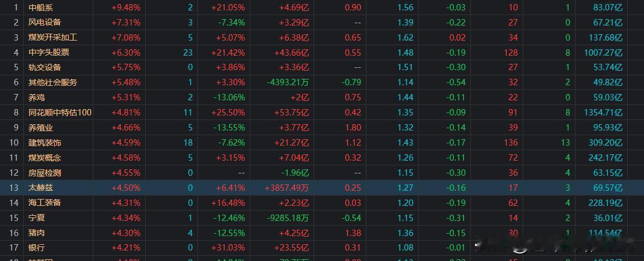Viewport: 644px width, 261px height.
Task: Select the +4.50% change for 太赫兹
Action: click(125, 187)
